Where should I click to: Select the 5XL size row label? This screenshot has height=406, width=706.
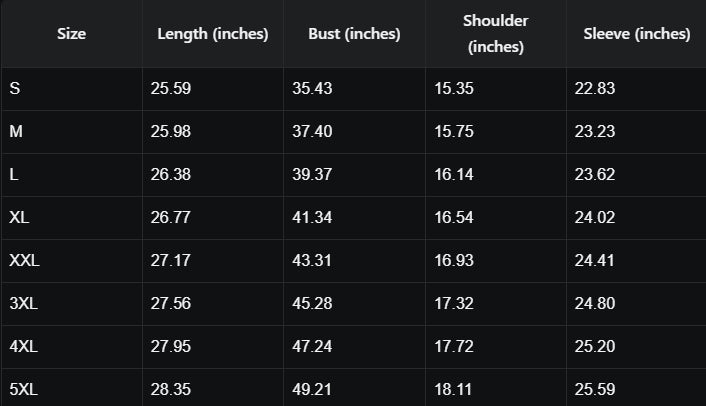click(24, 388)
